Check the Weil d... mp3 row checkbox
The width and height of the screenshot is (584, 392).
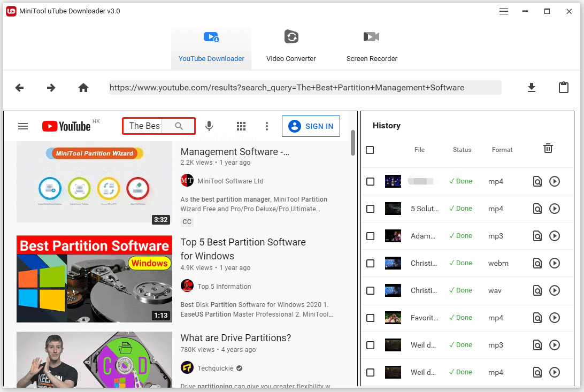pyautogui.click(x=370, y=345)
